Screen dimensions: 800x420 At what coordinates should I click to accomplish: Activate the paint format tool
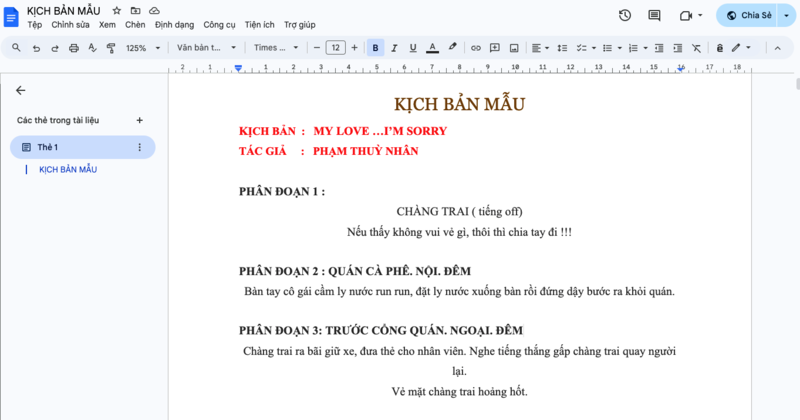pyautogui.click(x=111, y=48)
